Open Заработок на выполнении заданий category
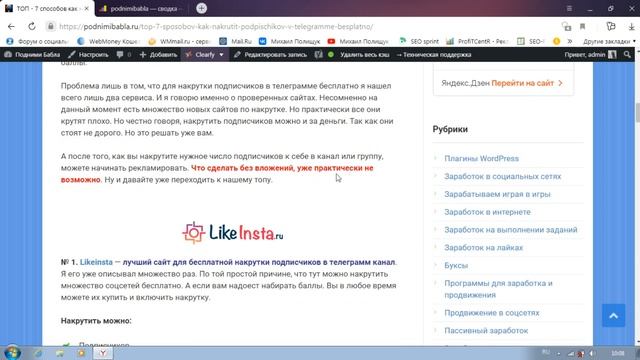The width and height of the screenshot is (640, 360). pyautogui.click(x=511, y=230)
